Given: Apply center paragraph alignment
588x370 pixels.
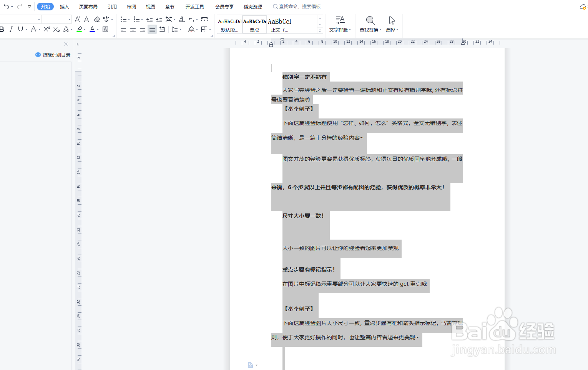Looking at the screenshot, I should (133, 29).
